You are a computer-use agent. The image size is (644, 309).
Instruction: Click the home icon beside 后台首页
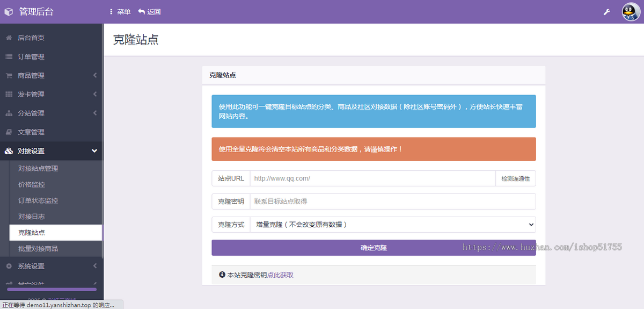9,38
